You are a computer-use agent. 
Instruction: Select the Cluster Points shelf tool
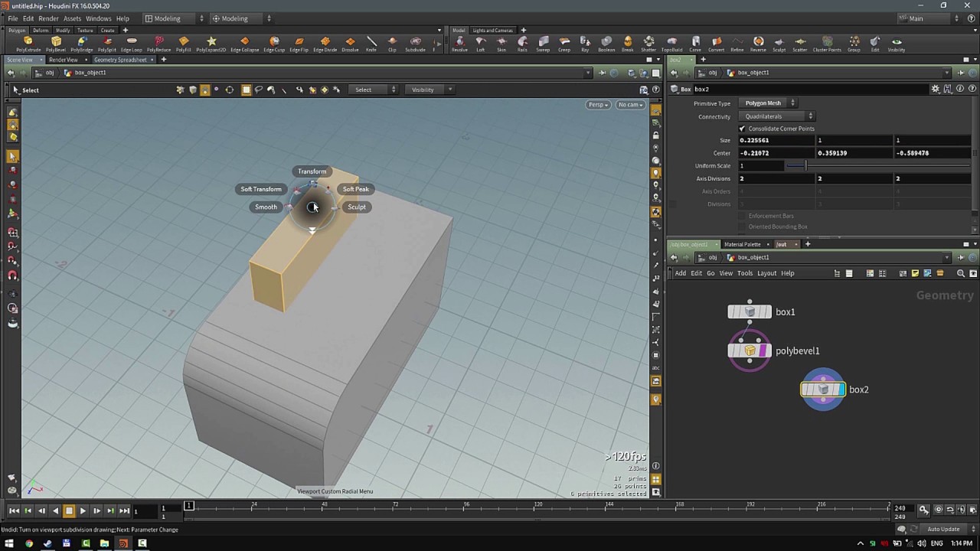[x=827, y=44]
